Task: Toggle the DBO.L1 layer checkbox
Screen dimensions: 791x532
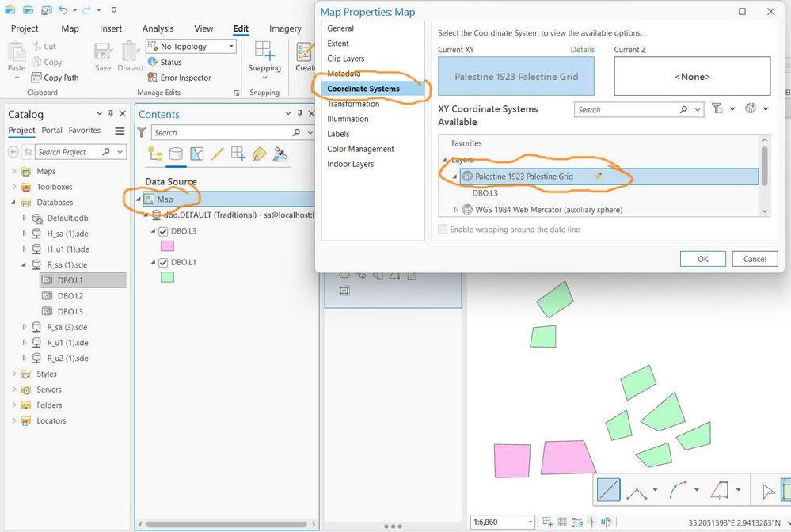Action: [163, 263]
